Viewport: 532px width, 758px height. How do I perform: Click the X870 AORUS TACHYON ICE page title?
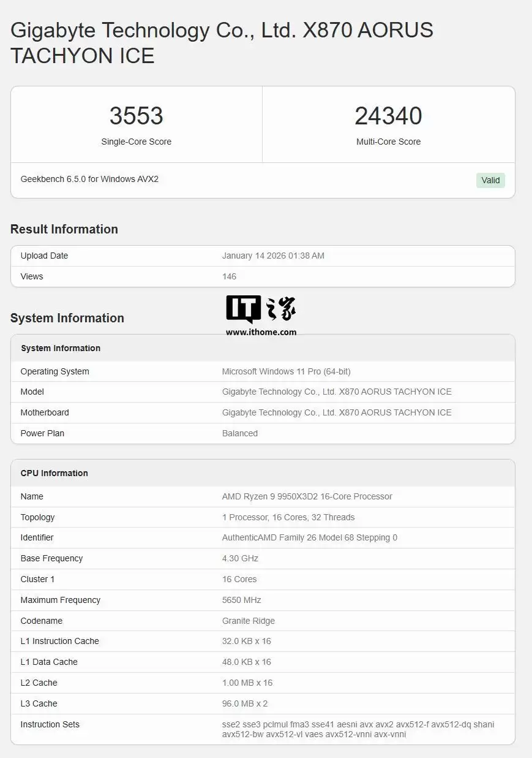(222, 43)
